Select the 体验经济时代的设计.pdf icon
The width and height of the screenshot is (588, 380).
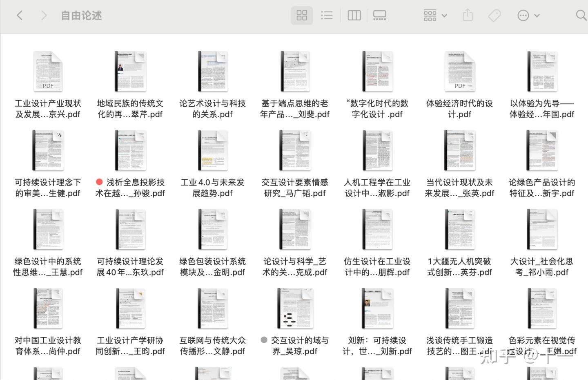point(460,72)
